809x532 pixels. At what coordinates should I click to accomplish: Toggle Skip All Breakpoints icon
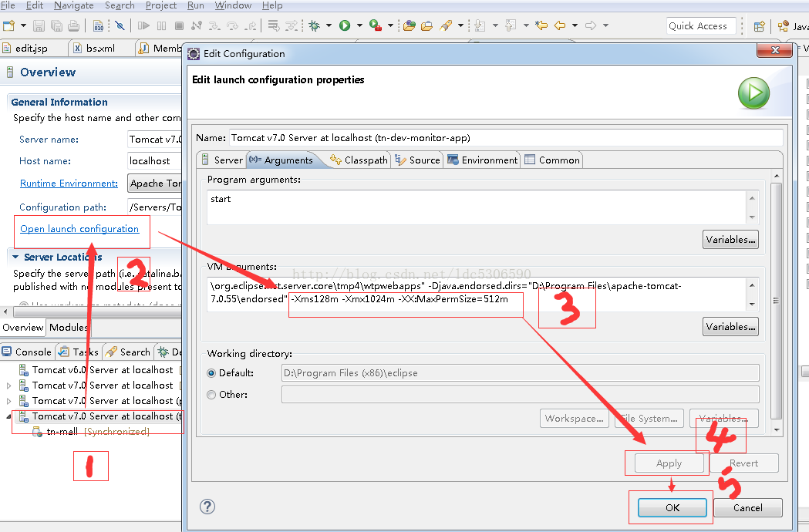(x=120, y=25)
